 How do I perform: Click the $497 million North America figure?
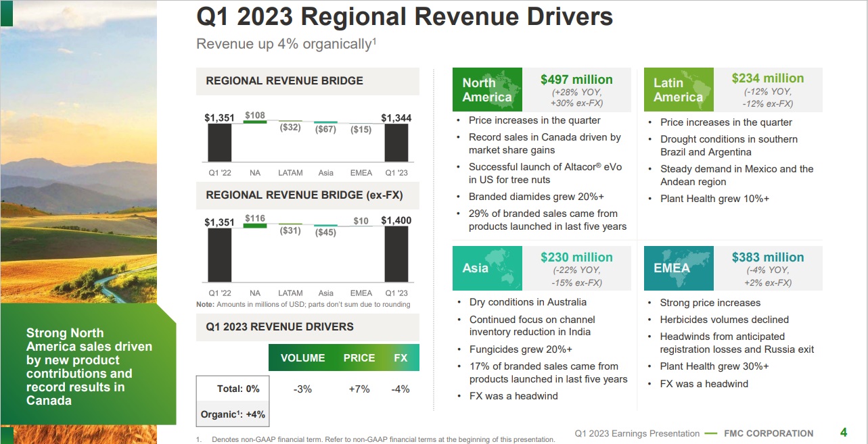pyautogui.click(x=576, y=80)
